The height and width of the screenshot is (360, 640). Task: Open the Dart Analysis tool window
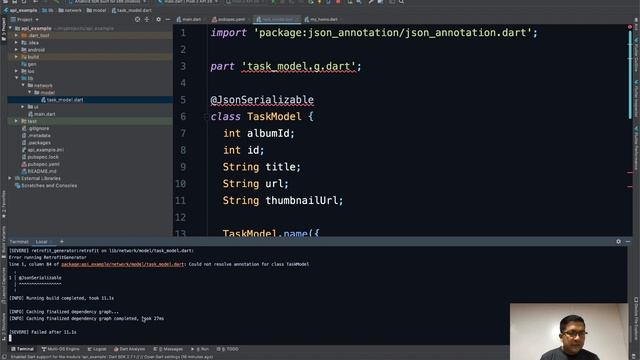[x=129, y=349]
